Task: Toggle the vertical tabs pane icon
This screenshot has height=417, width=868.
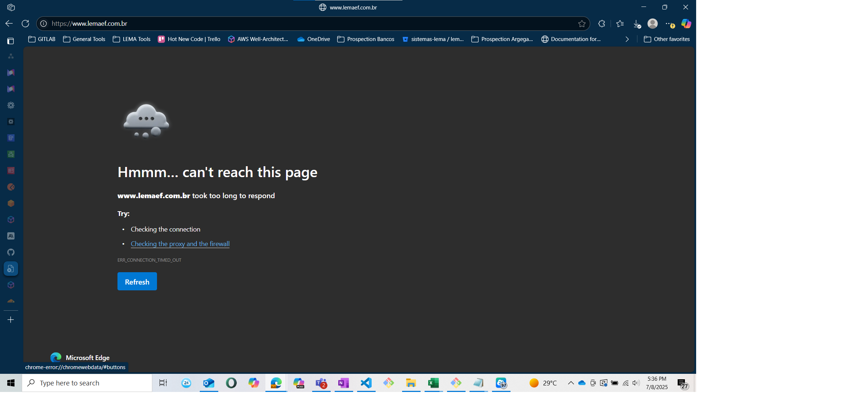Action: pos(11,41)
